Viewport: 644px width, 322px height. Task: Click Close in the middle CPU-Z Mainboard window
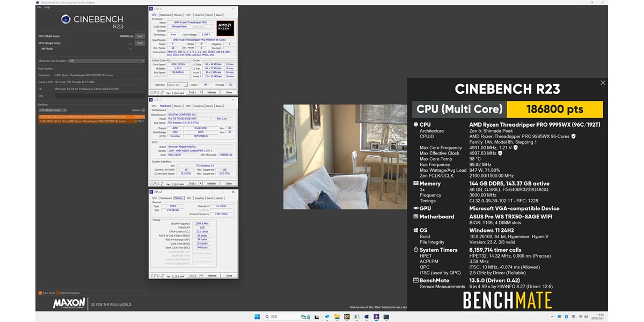[x=229, y=184]
